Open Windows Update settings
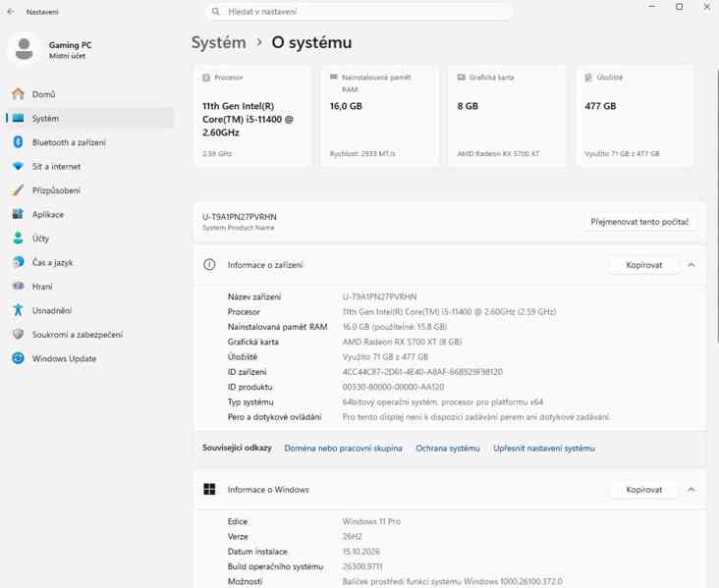 [x=90, y=358]
